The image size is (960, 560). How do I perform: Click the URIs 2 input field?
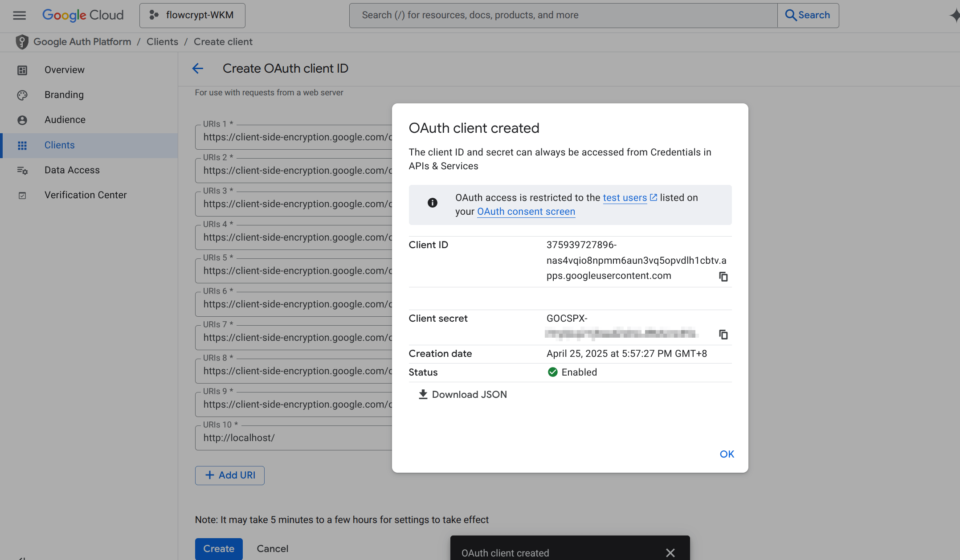coord(294,171)
